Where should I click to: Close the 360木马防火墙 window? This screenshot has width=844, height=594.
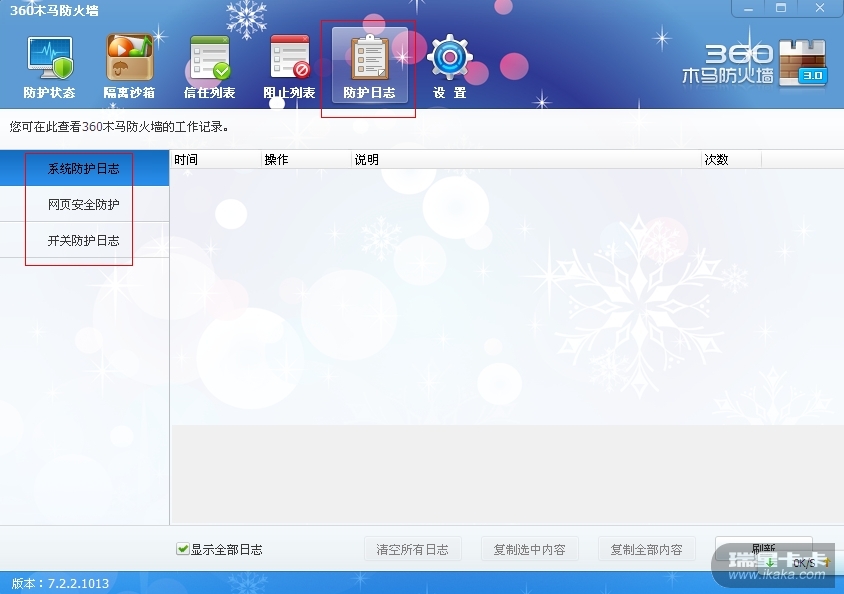coord(820,8)
